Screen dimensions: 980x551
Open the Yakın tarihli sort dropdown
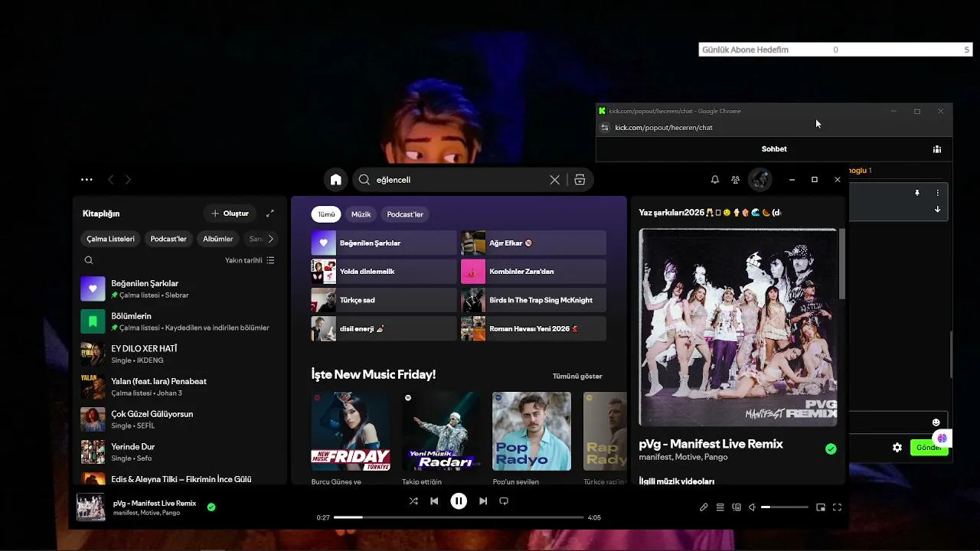coord(250,260)
